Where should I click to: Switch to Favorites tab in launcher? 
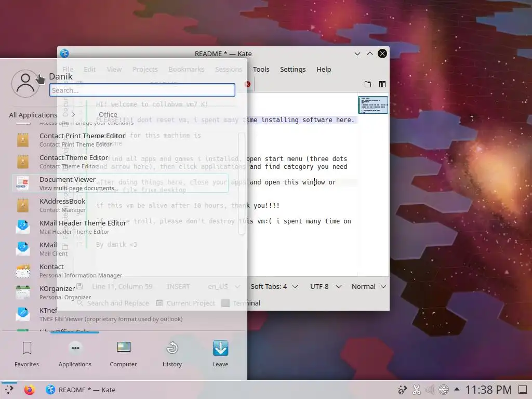click(x=27, y=354)
